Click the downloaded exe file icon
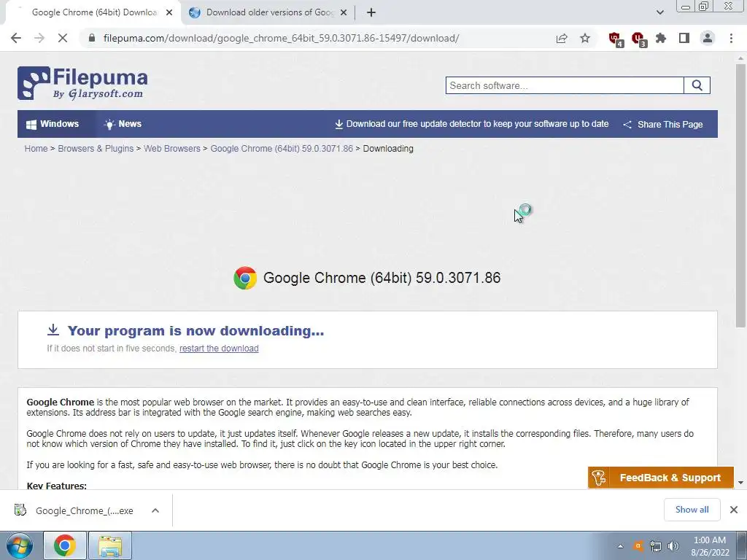The height and width of the screenshot is (560, 747). pos(20,510)
